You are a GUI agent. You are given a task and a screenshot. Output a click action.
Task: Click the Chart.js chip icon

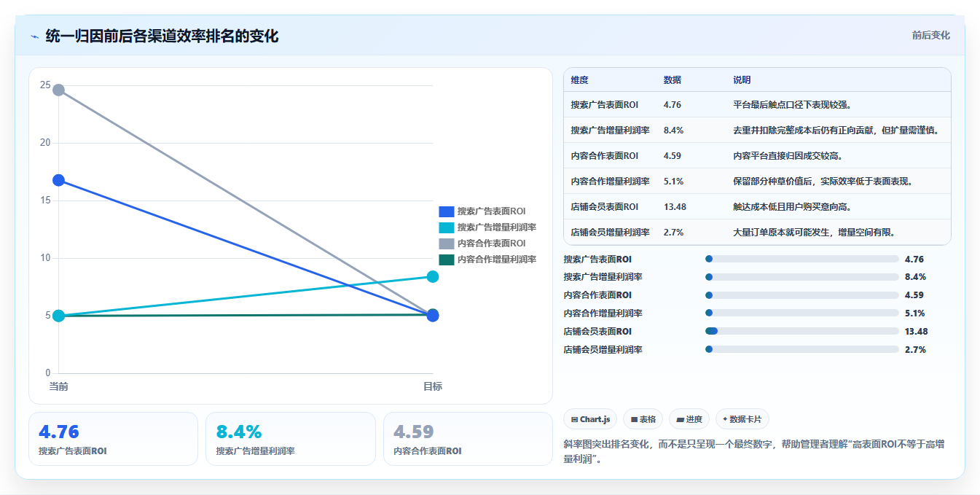(575, 419)
